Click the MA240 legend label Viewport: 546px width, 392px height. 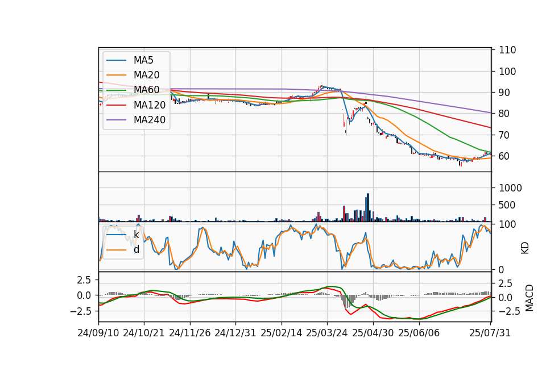click(x=150, y=120)
